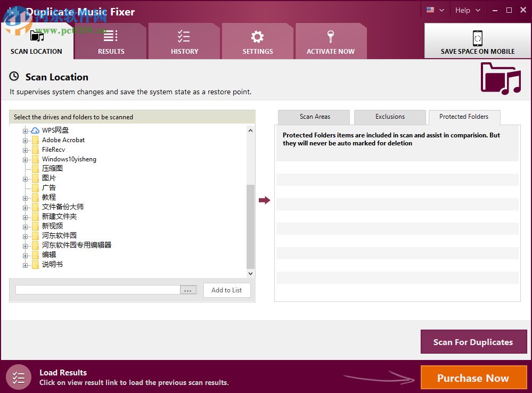This screenshot has height=393, width=532.
Task: Expand the 河东软件园 tree node
Action: point(25,236)
